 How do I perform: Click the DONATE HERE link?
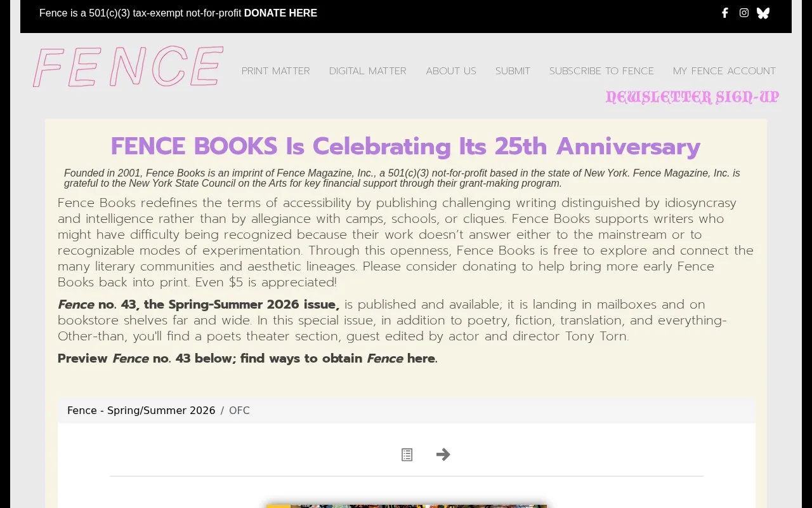tap(280, 13)
